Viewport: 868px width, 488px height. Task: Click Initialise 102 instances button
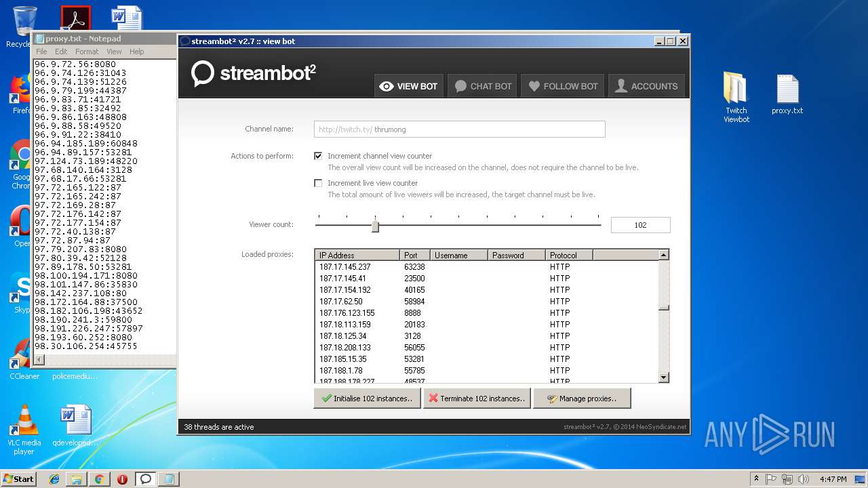[367, 399]
